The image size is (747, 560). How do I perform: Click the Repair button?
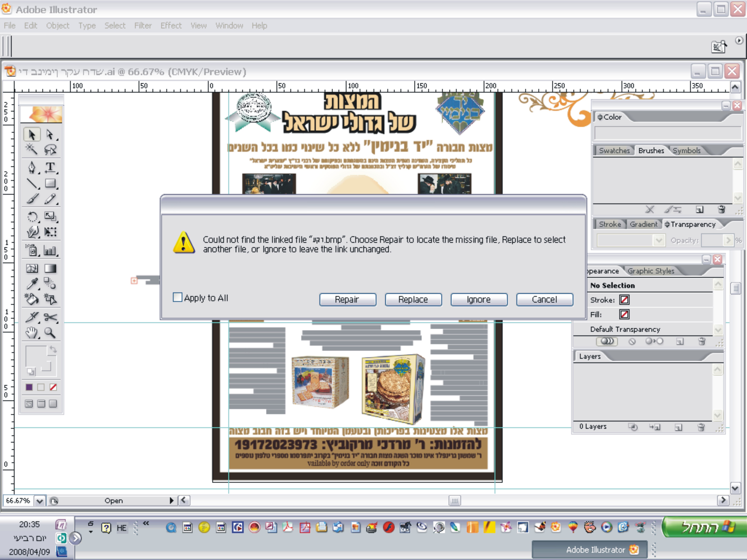pos(347,299)
